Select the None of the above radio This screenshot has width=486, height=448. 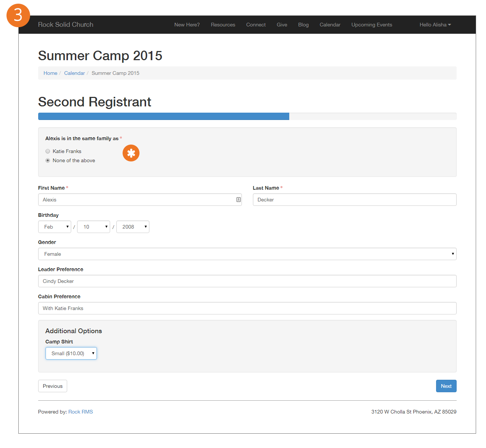pos(48,160)
